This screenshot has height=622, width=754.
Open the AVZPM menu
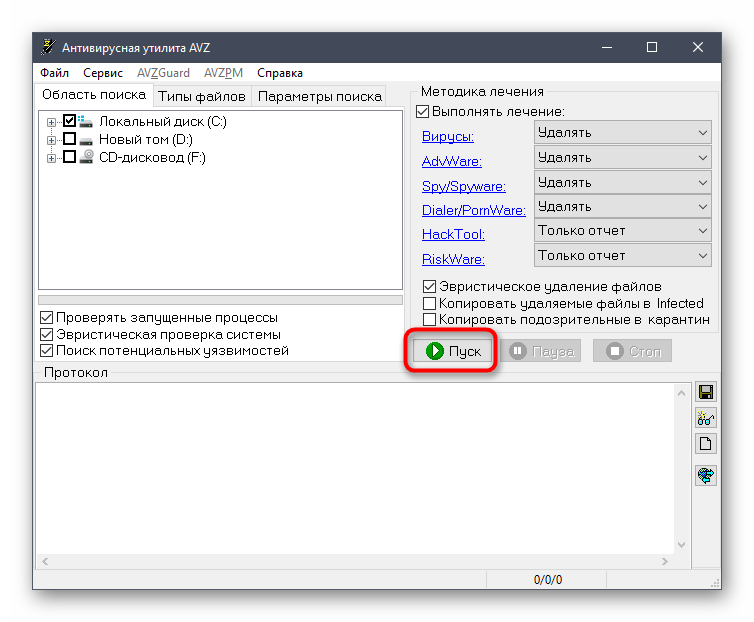(x=223, y=73)
